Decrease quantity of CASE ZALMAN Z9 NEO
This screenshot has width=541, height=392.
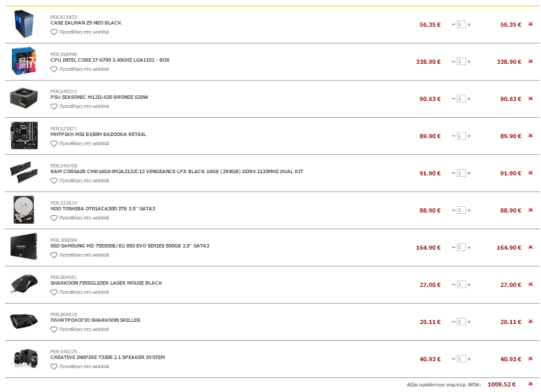coord(453,25)
